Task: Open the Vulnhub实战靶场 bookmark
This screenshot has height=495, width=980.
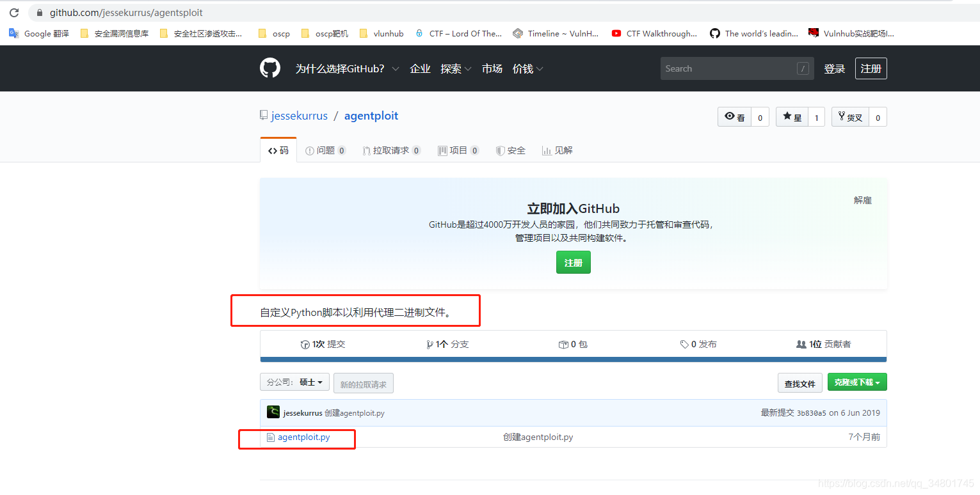Action: click(x=851, y=33)
